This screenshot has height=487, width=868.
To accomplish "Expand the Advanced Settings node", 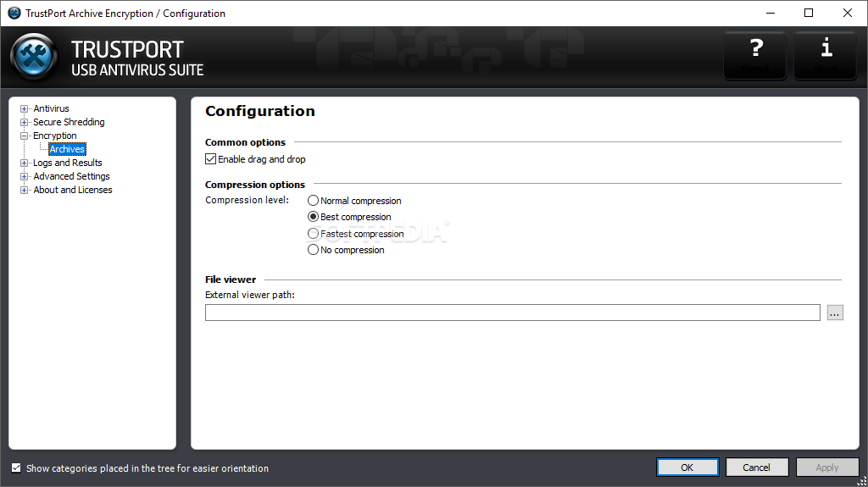I will coord(24,176).
